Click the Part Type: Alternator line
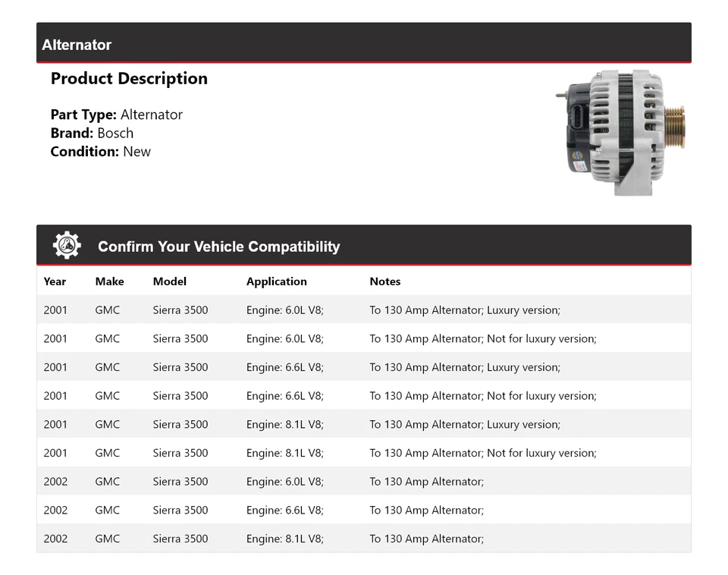The height and width of the screenshot is (575, 728). tap(117, 115)
